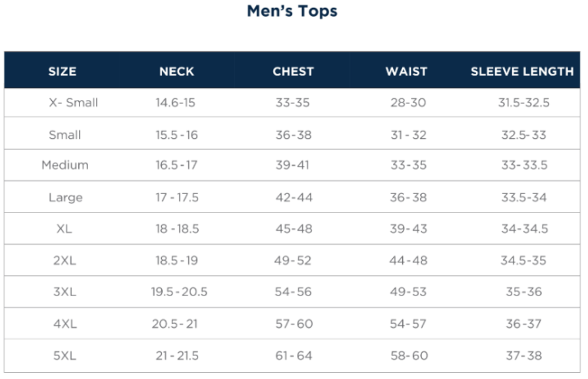Image resolution: width=588 pixels, height=379 pixels.
Task: Click the SLEEVE LENGTH column header
Action: click(x=522, y=72)
